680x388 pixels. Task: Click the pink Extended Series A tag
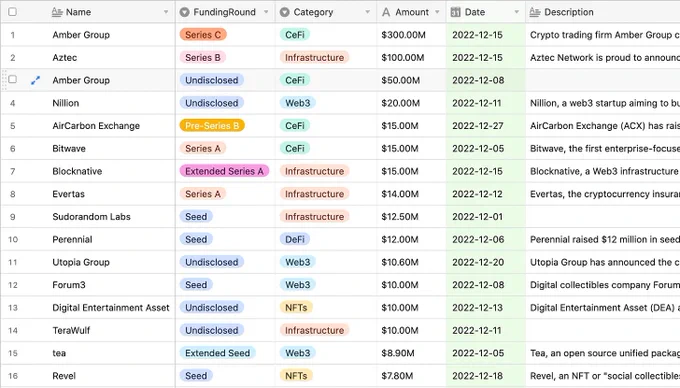tap(224, 171)
